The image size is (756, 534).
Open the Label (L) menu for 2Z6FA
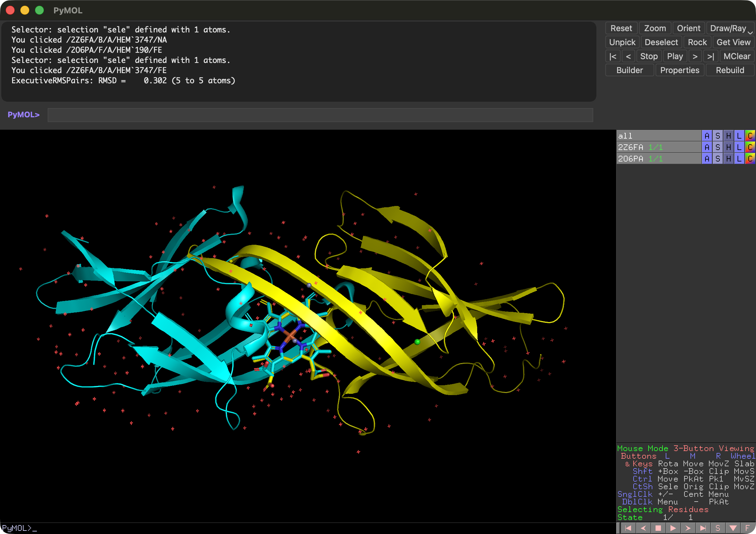(x=739, y=147)
